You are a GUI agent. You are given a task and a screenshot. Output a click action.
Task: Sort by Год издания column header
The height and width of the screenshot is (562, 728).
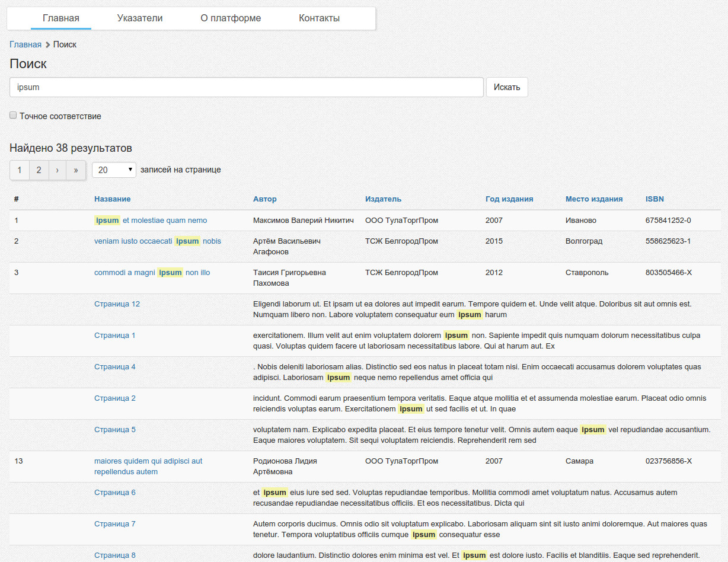(509, 199)
